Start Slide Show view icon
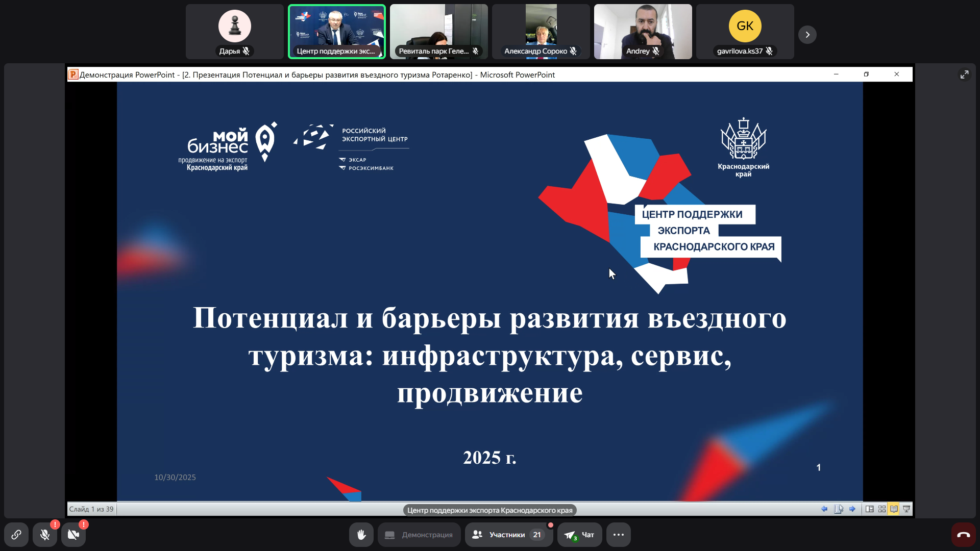This screenshot has height=551, width=980. coord(906,509)
